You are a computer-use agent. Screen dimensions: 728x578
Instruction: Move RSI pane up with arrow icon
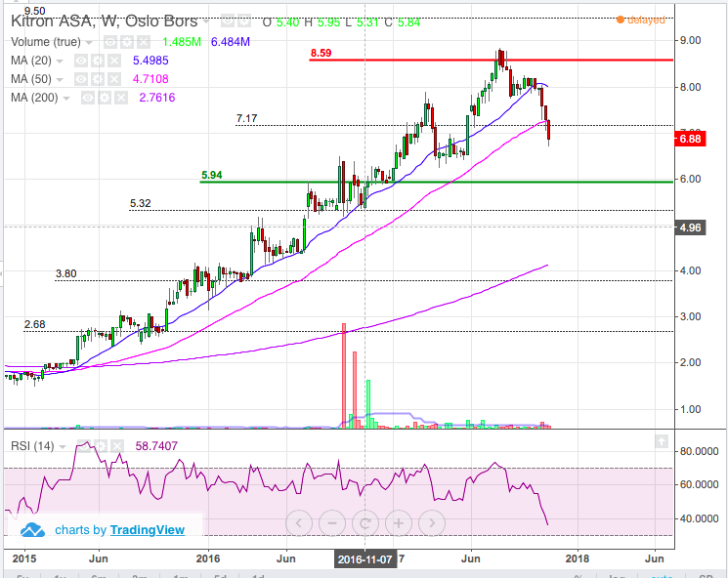[662, 441]
